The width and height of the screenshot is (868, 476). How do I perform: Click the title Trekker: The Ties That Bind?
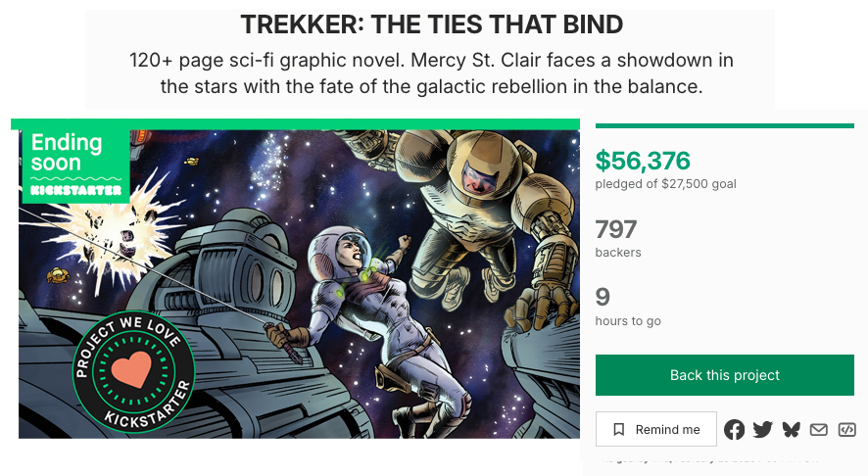[432, 25]
